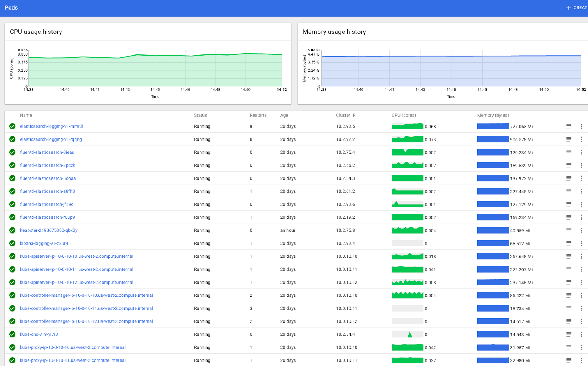View logs for heapster-2193675300-qbx2y pod

point(569,230)
